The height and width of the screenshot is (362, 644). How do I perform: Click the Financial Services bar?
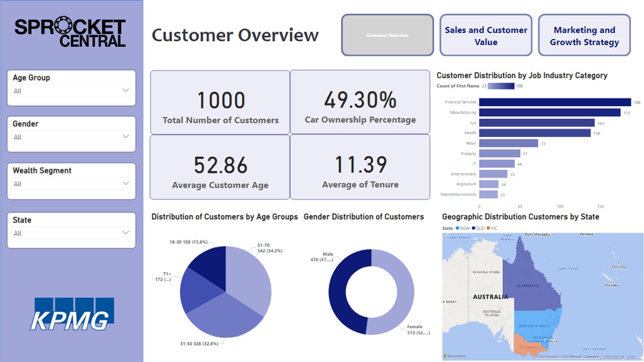(x=555, y=102)
